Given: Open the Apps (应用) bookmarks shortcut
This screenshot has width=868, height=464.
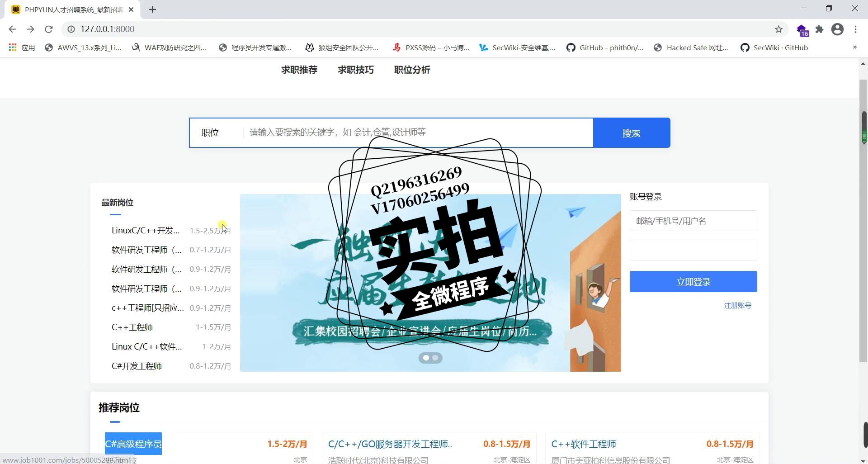Looking at the screenshot, I should (x=22, y=47).
